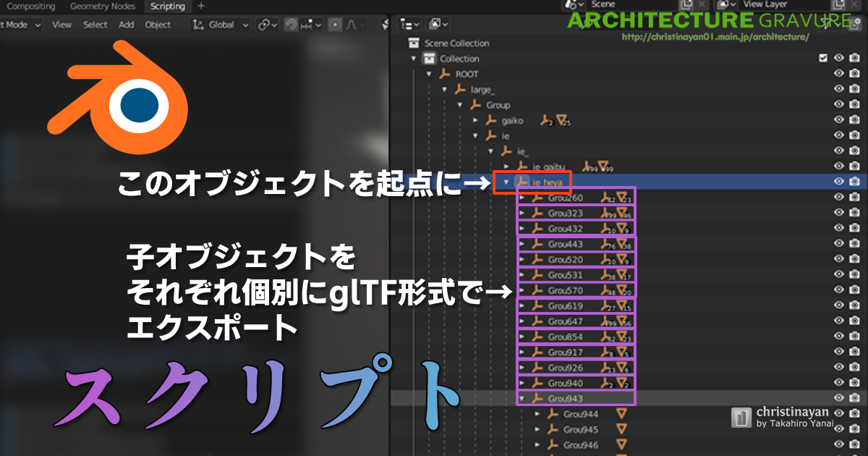The image size is (868, 456).
Task: Collapse the Grou943 hierarchy
Action: [522, 398]
